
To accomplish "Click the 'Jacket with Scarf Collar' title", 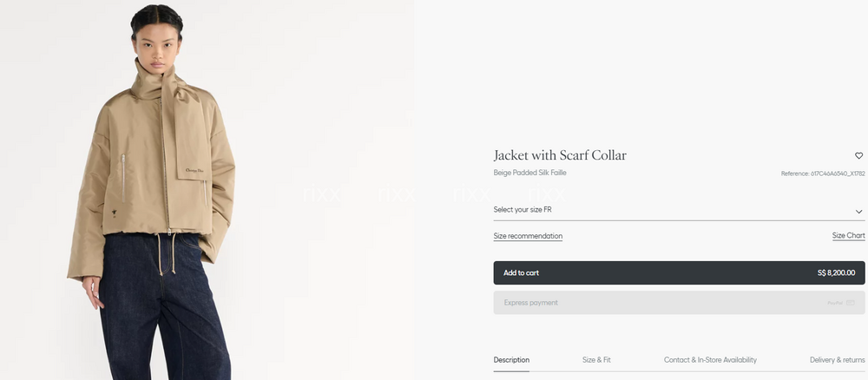I will 560,155.
